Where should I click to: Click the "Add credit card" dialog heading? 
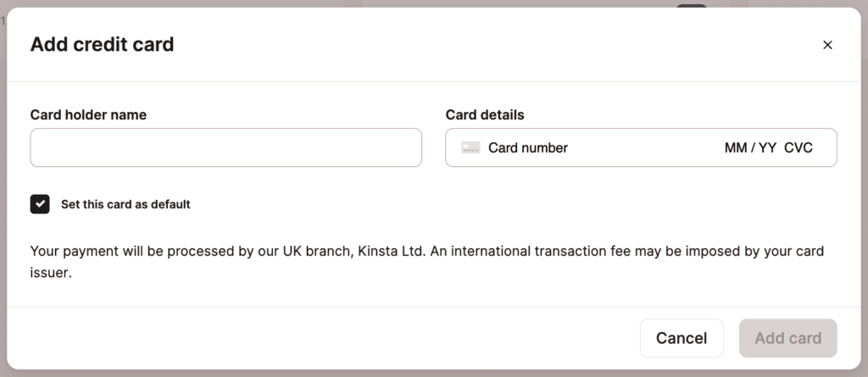coord(102,45)
